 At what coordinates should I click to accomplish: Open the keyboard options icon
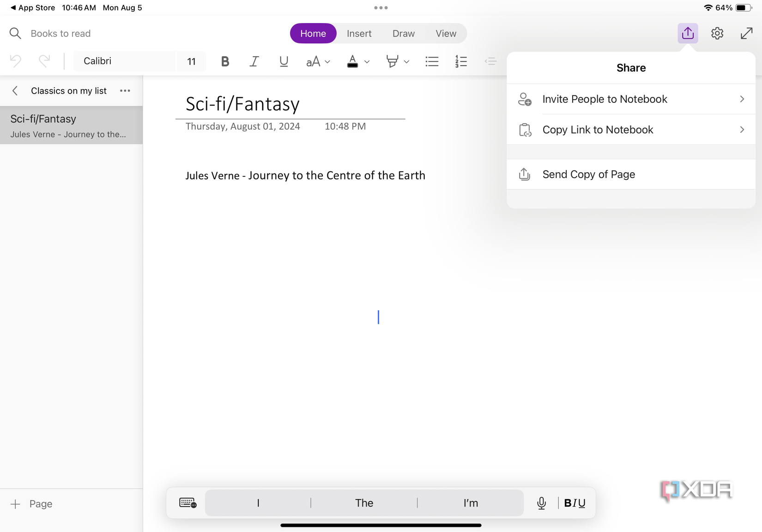pos(188,503)
